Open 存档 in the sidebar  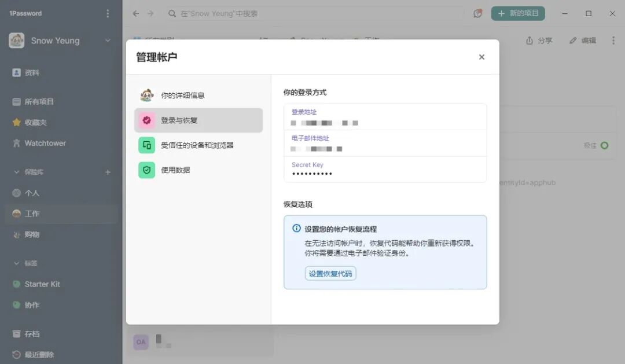pos(61,334)
